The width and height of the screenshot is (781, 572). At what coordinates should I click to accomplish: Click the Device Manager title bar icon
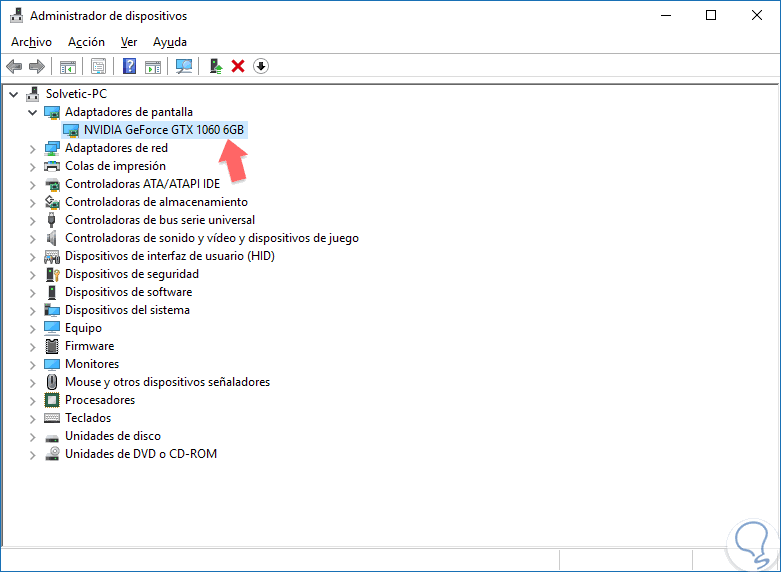[x=17, y=16]
